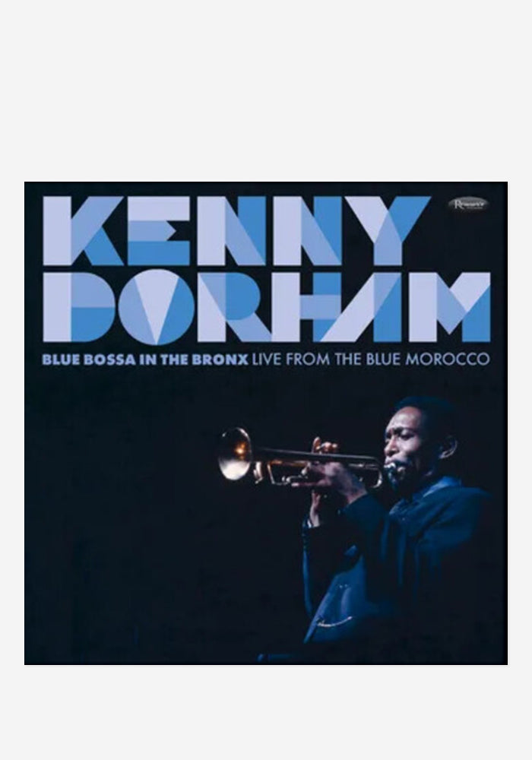Select the 'Live from the Blue Morocco' text
Image resolution: width=532 pixels, height=760 pixels.
click(371, 359)
